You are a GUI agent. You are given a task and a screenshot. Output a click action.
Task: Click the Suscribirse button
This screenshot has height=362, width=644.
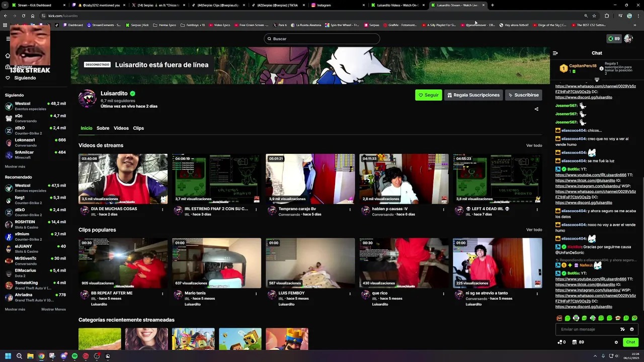click(523, 95)
